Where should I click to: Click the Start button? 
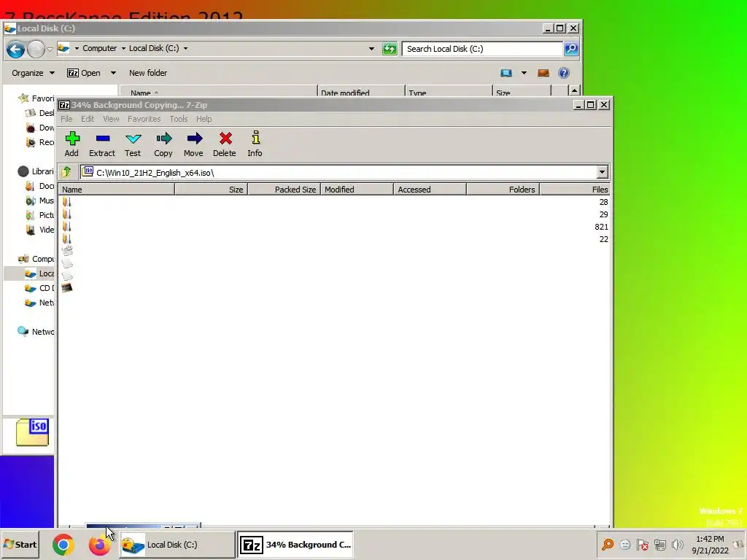coord(20,544)
